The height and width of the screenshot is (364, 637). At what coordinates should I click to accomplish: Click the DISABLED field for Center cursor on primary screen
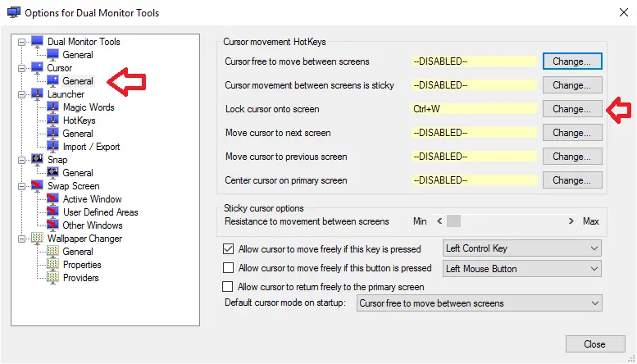tap(474, 180)
